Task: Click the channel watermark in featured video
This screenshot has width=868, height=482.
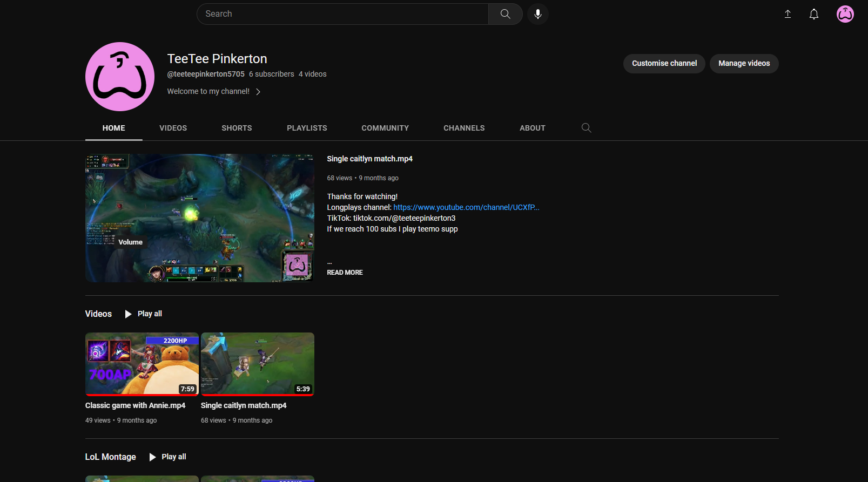Action: pos(297,265)
